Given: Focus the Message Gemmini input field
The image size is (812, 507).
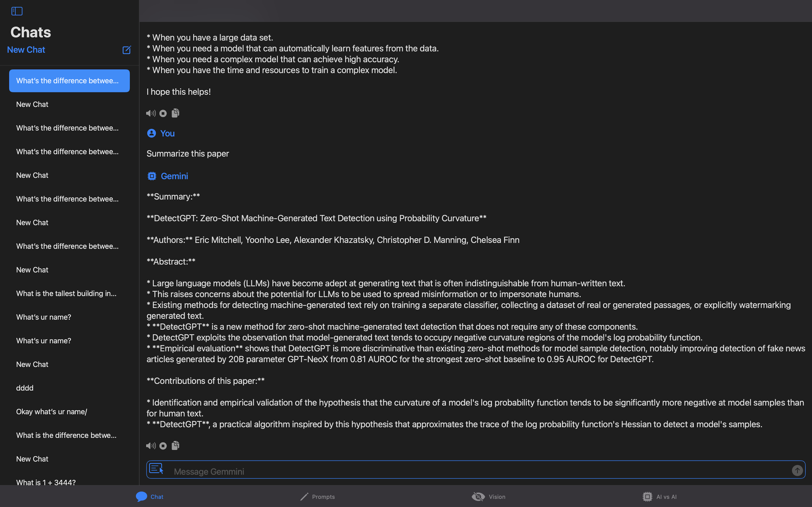Looking at the screenshot, I should [x=470, y=472].
